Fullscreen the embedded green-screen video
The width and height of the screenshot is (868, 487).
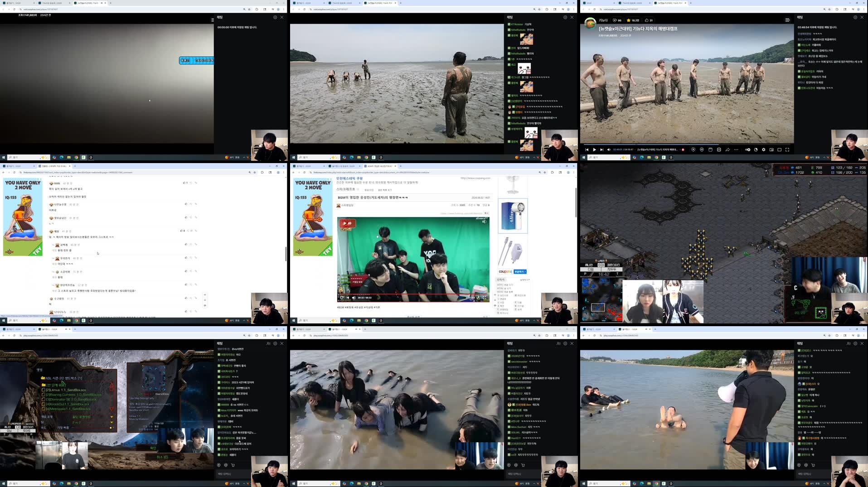tap(484, 298)
